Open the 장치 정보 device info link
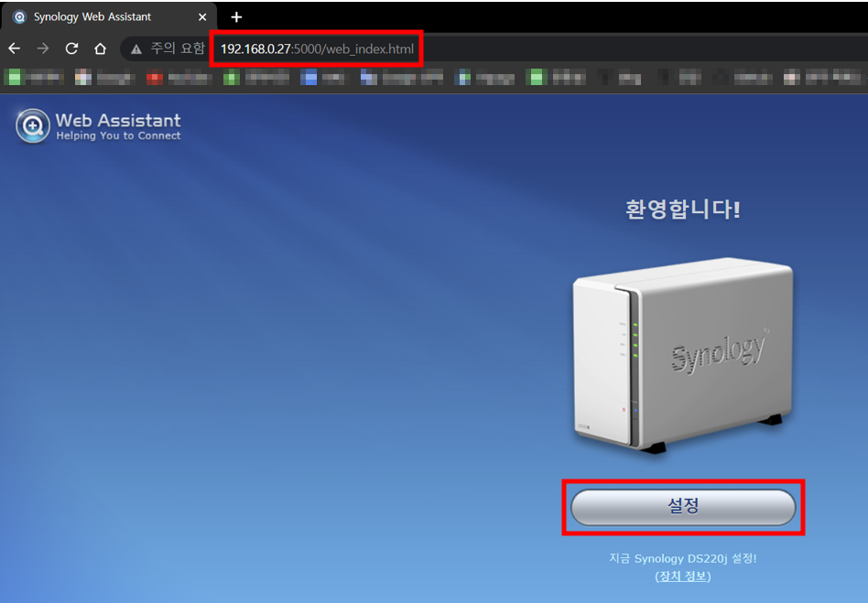The height and width of the screenshot is (603, 868). pyautogui.click(x=683, y=576)
